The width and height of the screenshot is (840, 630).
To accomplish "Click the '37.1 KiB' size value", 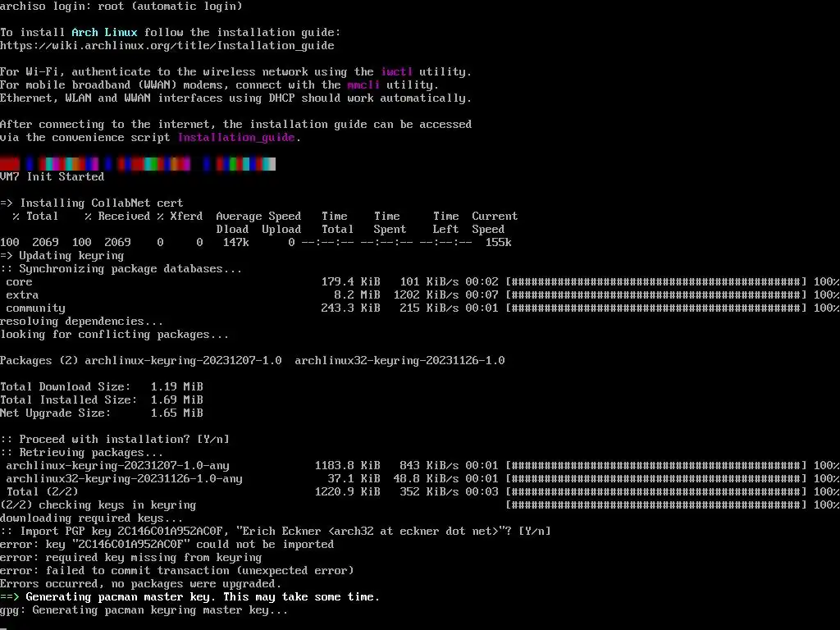I will [x=354, y=478].
